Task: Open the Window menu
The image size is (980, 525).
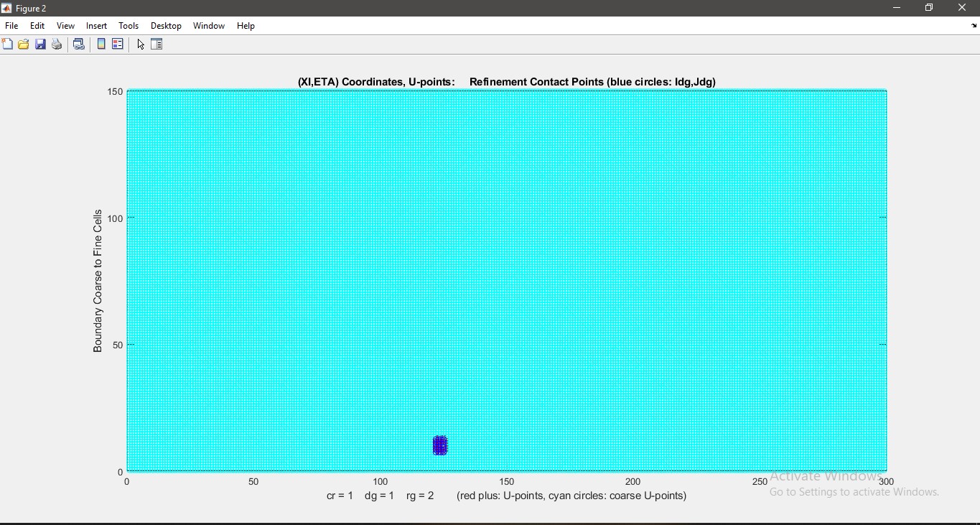Action: click(209, 26)
